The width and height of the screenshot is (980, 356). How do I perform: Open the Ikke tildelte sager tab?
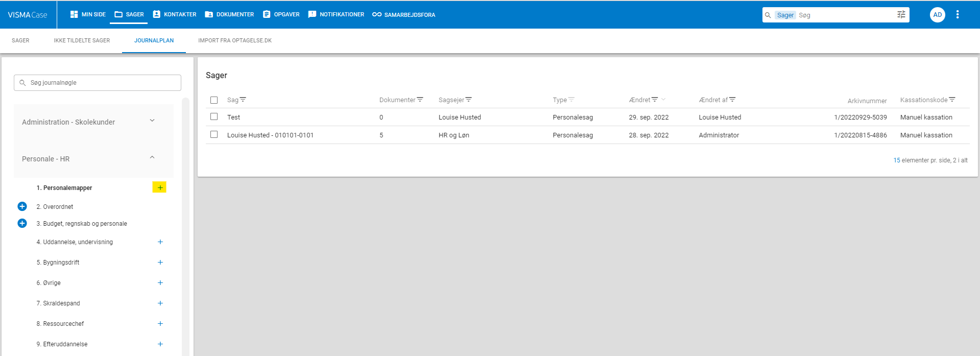click(82, 40)
